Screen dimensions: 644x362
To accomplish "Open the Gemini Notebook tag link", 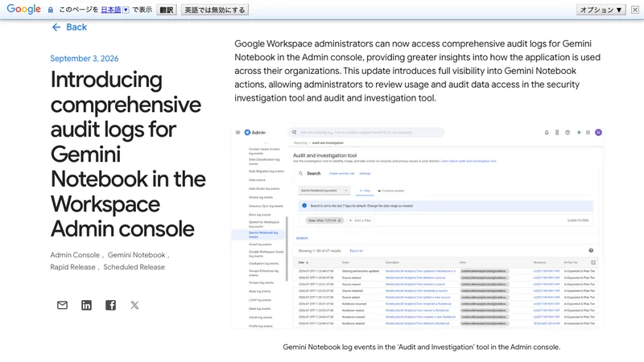I will (x=136, y=255).
